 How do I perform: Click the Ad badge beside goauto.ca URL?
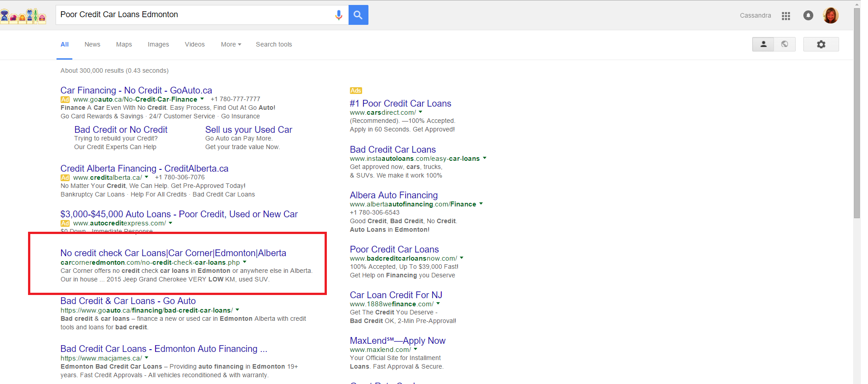tap(65, 99)
